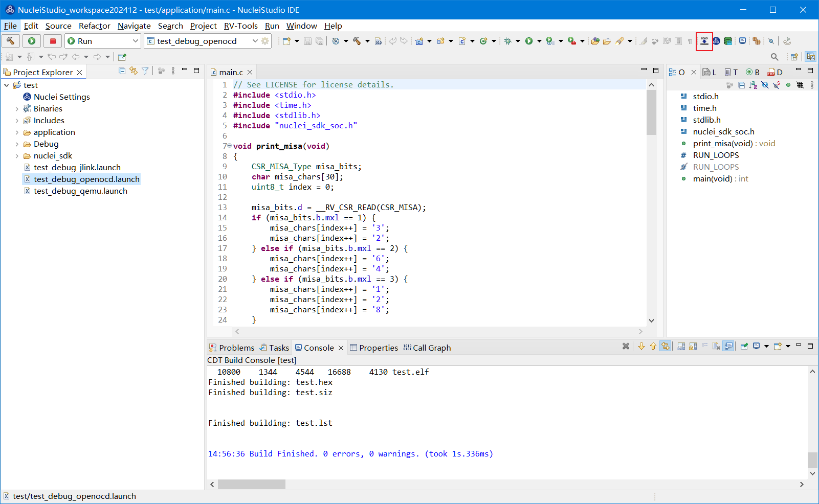Click the green database icon in toolbar

[727, 41]
